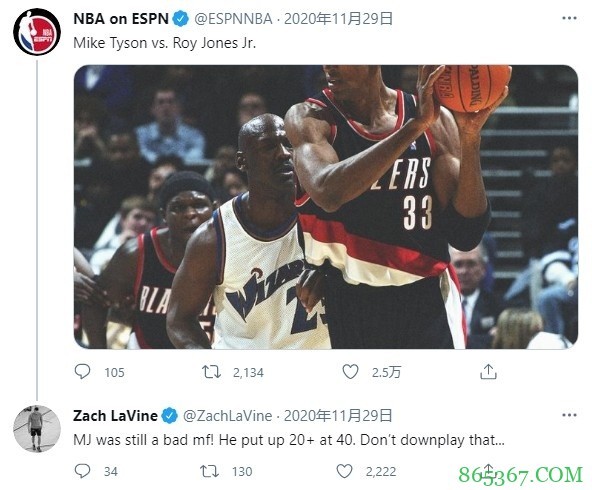Retweet Zach LaVine's reply
The image size is (592, 490).
click(209, 471)
